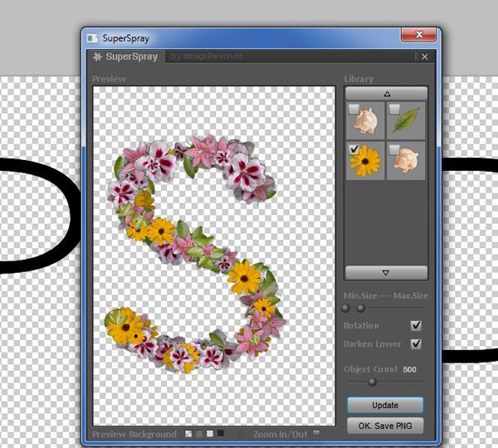The width and height of the screenshot is (498, 448).
Task: Toggle the Darken Lower checkbox
Action: pos(416,343)
